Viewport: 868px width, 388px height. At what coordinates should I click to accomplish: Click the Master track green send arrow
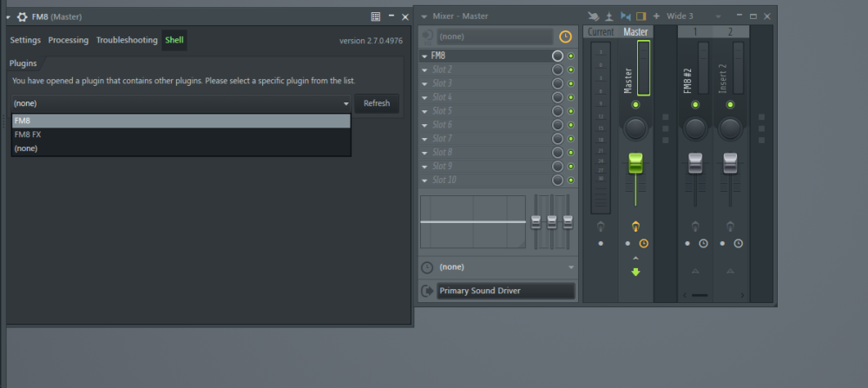(635, 273)
